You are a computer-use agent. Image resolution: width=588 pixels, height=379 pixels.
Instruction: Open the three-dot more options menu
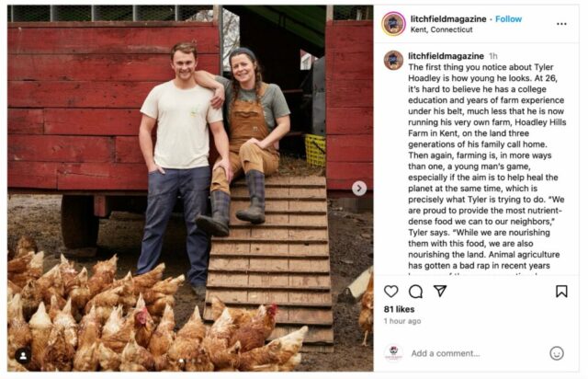coord(562,23)
